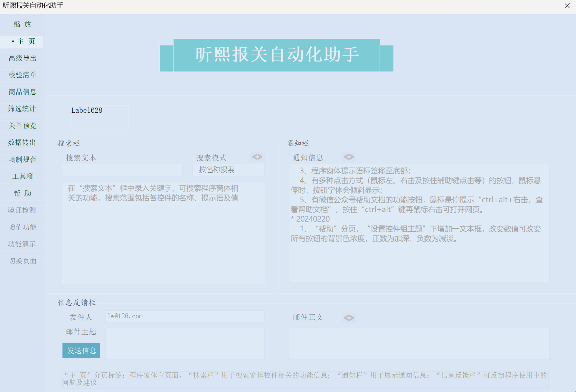Click the arrows icon beside 邮件正文
This screenshot has width=576, height=392.
pos(349,318)
